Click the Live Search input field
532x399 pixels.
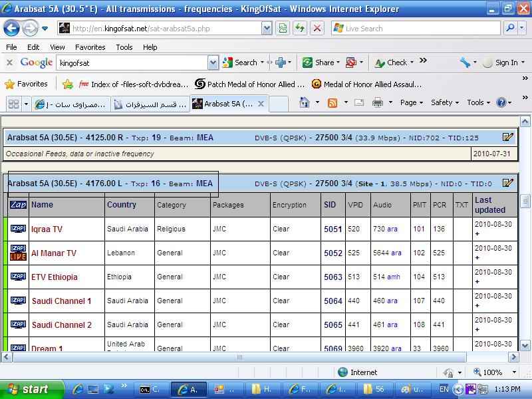[x=416, y=28]
